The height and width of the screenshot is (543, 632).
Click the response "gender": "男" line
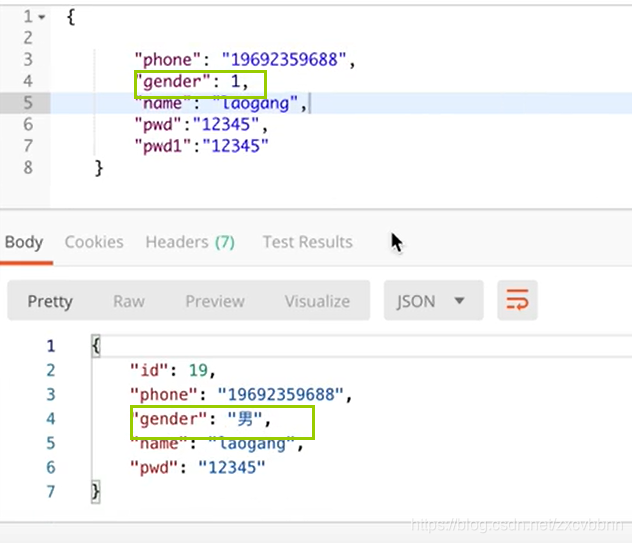click(x=200, y=419)
